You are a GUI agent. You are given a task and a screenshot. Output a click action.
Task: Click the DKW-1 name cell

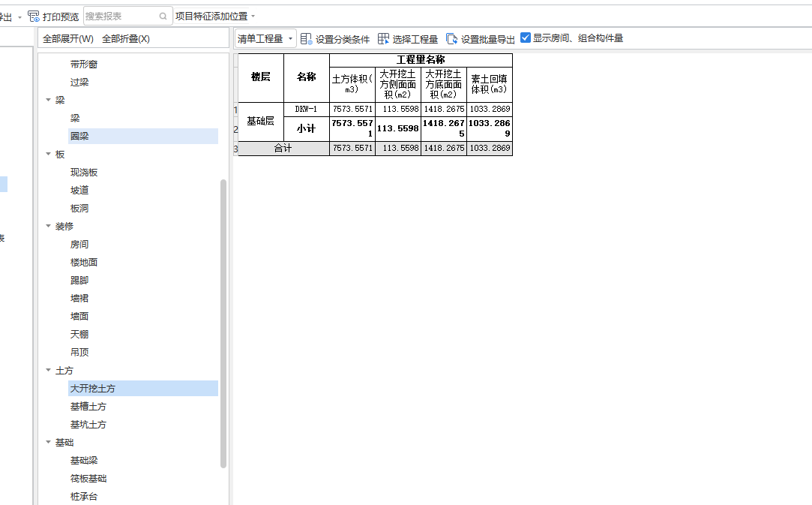(x=307, y=110)
